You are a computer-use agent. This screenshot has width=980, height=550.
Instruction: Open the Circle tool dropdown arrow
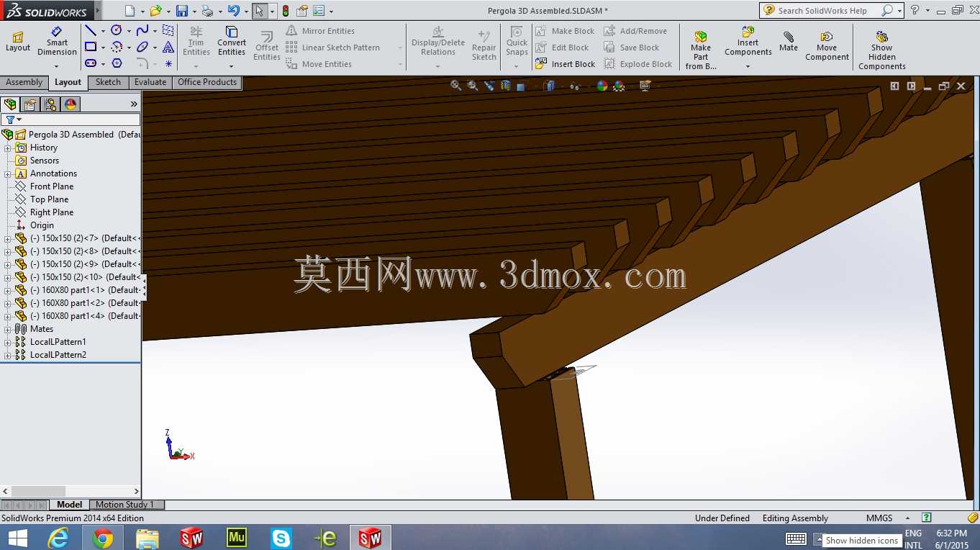[x=129, y=31]
